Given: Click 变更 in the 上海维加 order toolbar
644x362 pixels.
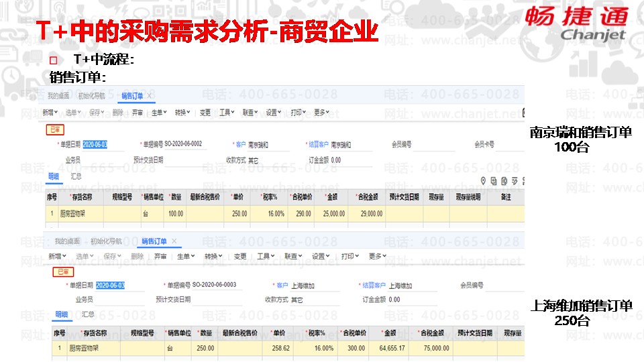Looking at the screenshot, I should click(240, 256).
